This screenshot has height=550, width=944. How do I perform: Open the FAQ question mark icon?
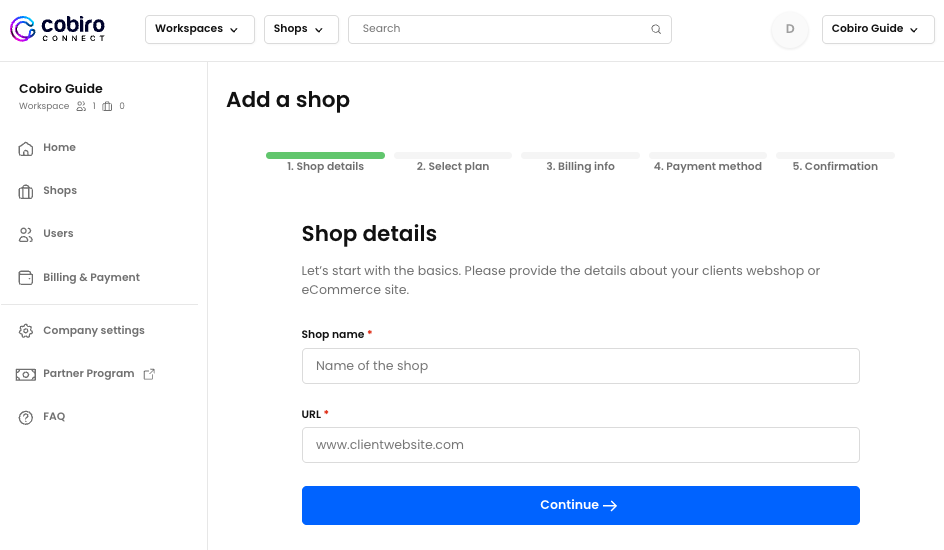coord(25,417)
